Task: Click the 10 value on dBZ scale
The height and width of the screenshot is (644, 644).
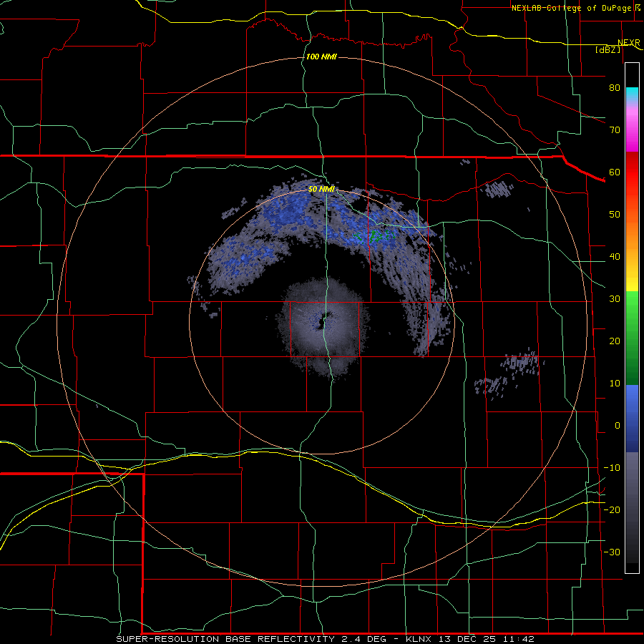Action: click(615, 384)
